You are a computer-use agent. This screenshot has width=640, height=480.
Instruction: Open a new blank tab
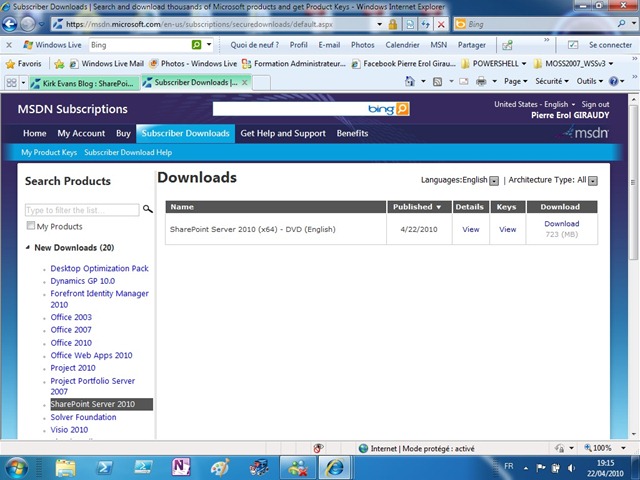pos(262,83)
